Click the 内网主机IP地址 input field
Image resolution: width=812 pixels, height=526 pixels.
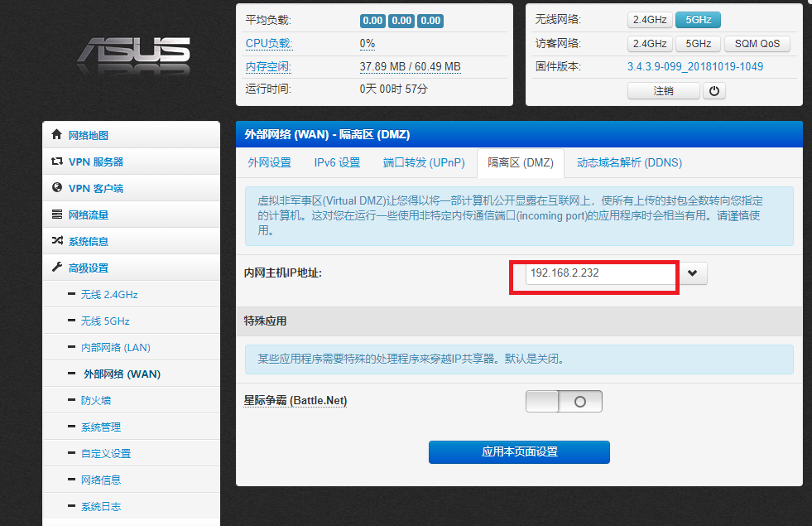[600, 273]
